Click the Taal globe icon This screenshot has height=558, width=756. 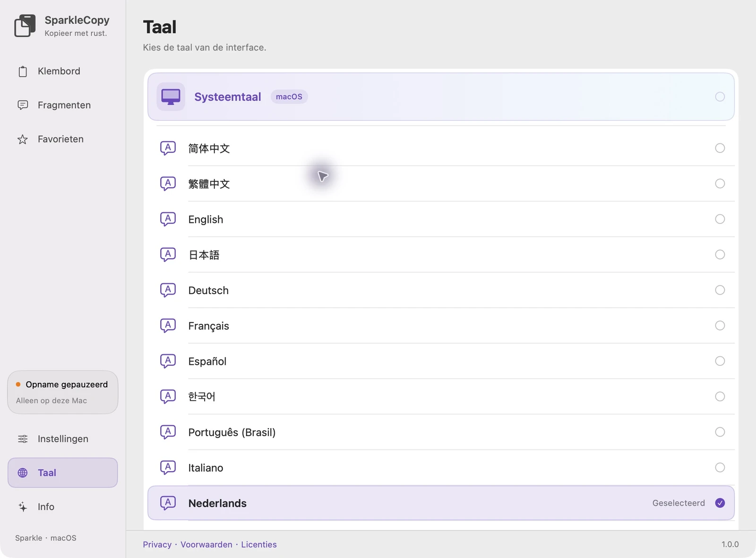[23, 473]
